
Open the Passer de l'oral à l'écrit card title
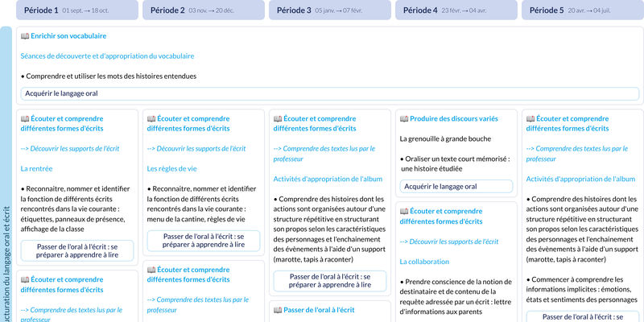click(319, 310)
